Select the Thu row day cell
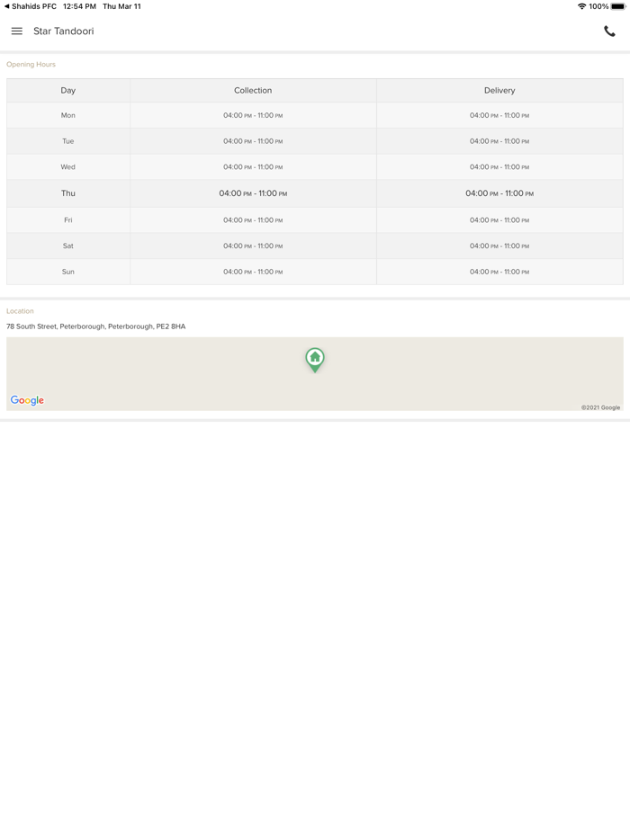 pyautogui.click(x=68, y=193)
